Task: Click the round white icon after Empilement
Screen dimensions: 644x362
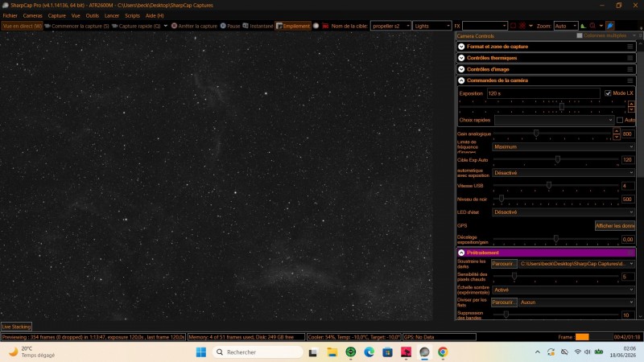Action: point(316,26)
